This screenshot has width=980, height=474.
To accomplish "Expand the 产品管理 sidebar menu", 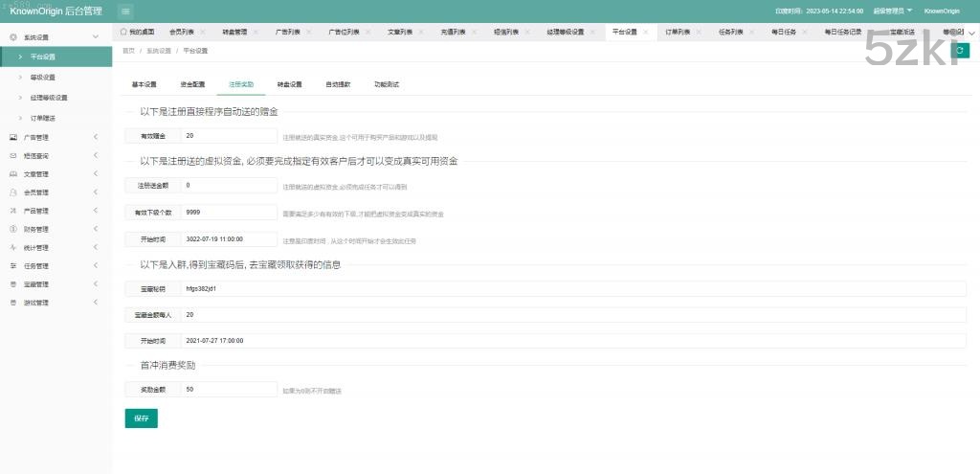I will [95, 211].
